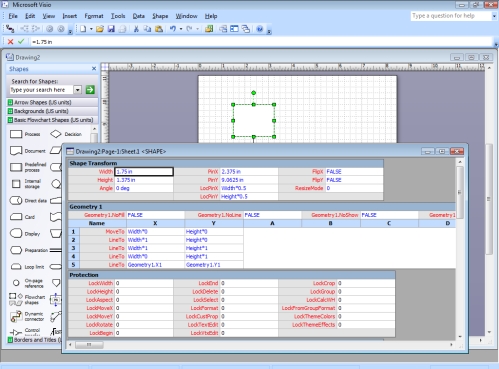
Task: Undo the last action with the Undo arrow
Action: tap(173, 29)
